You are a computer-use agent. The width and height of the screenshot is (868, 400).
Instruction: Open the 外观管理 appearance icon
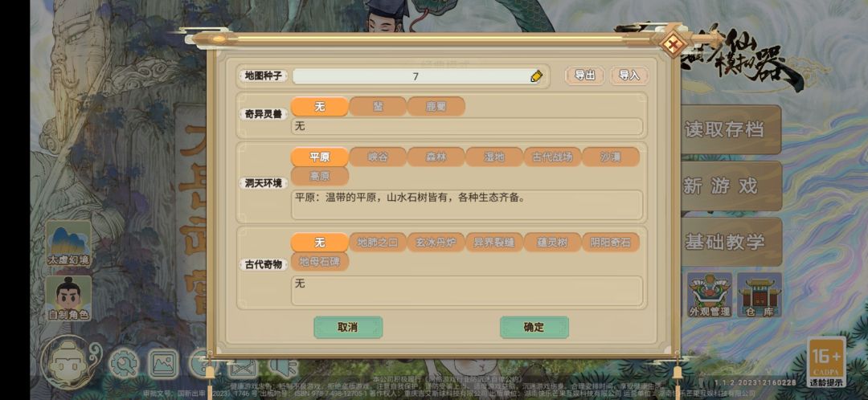pyautogui.click(x=710, y=295)
